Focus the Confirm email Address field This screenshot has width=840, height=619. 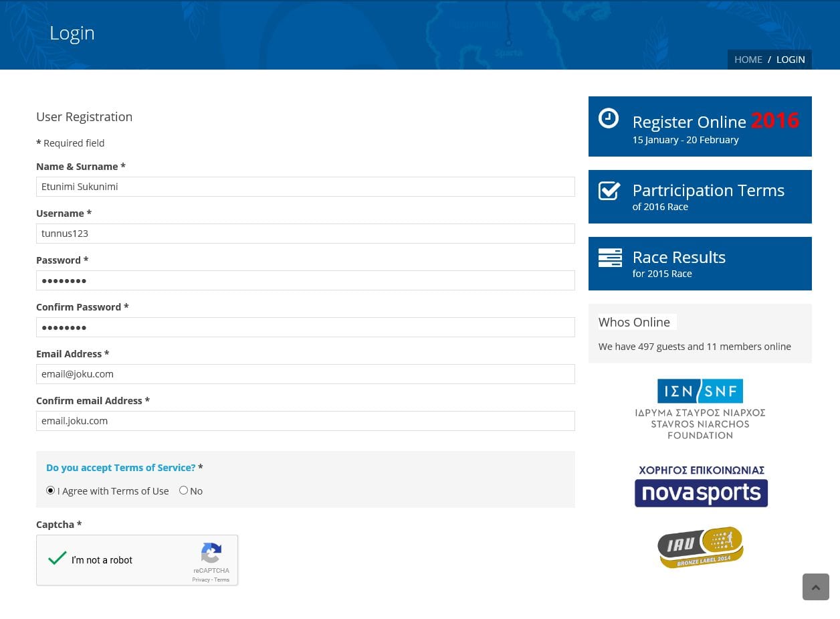[x=305, y=421]
